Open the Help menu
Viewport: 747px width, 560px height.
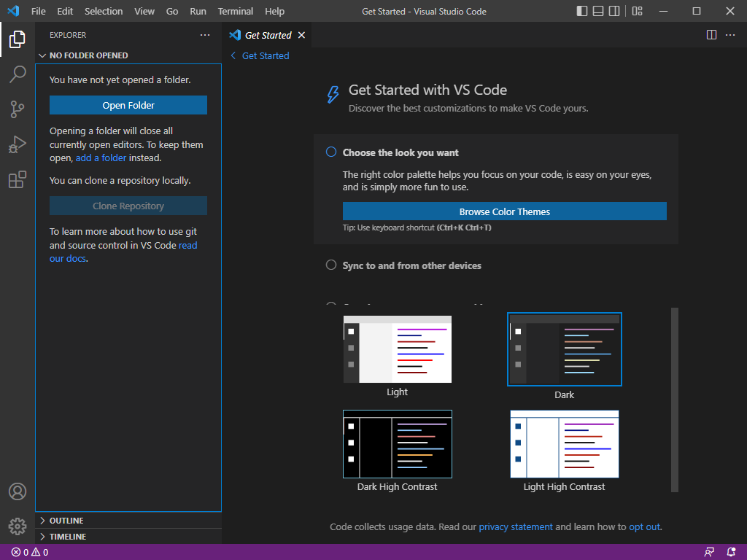click(x=274, y=11)
